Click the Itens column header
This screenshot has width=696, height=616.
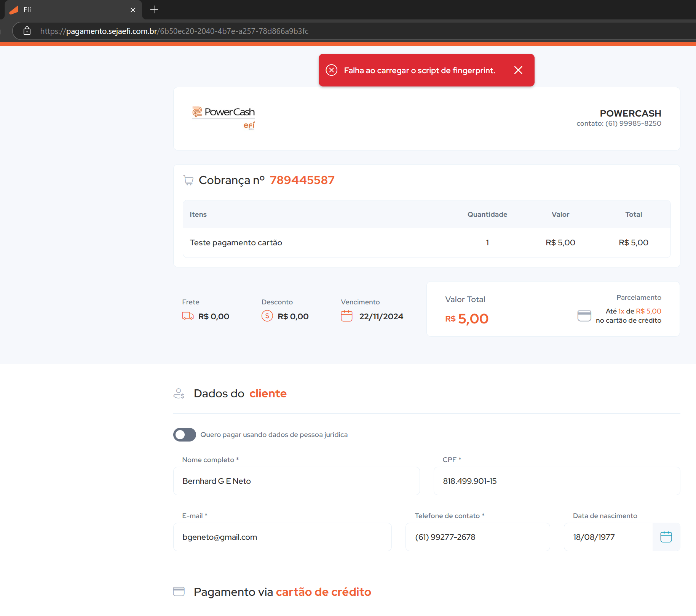198,214
